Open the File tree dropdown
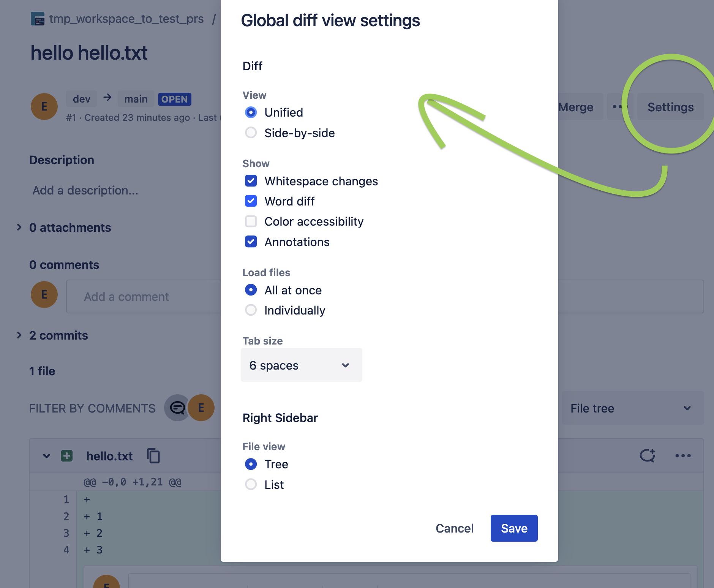The image size is (714, 588). (632, 408)
